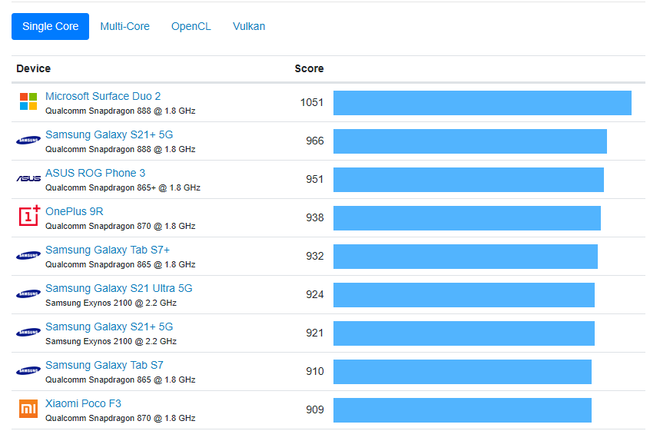Click the score value 938
This screenshot has height=431, width=660.
click(x=314, y=218)
